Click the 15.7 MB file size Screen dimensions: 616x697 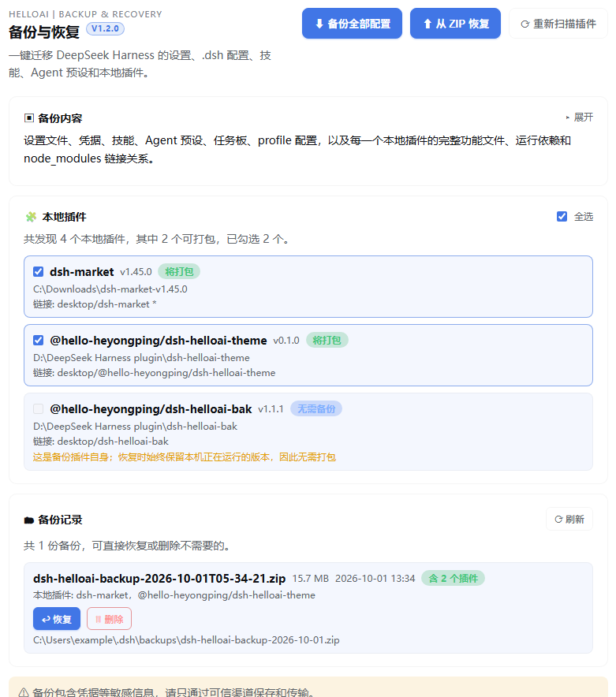click(x=311, y=579)
